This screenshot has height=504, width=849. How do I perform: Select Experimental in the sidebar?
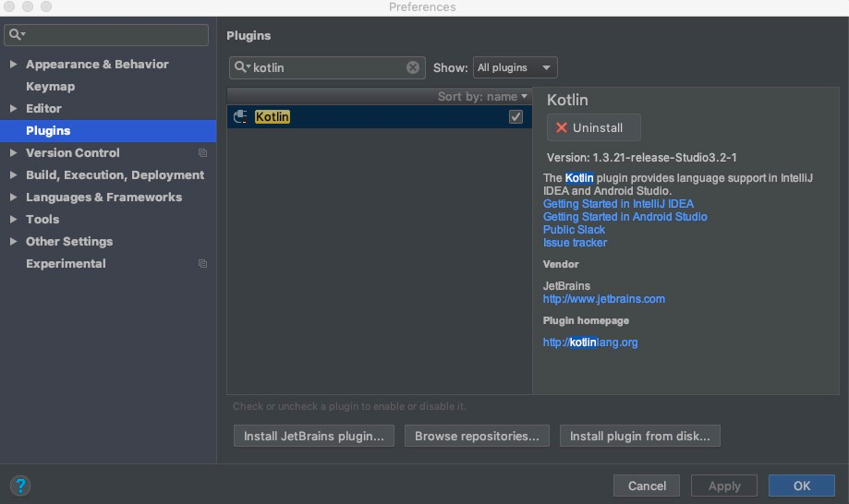coord(66,264)
